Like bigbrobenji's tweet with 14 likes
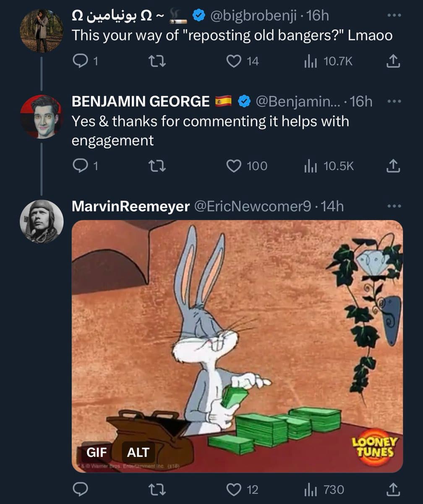Image resolution: width=423 pixels, height=504 pixels. (x=233, y=62)
